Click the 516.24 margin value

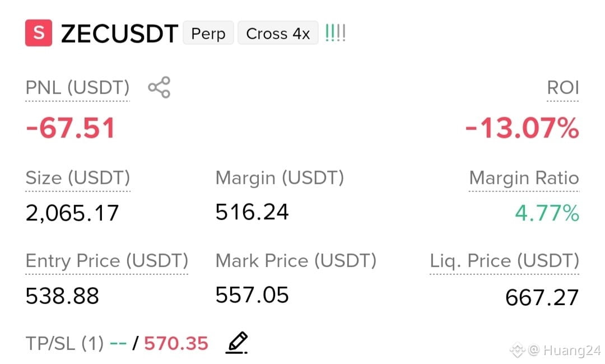252,212
